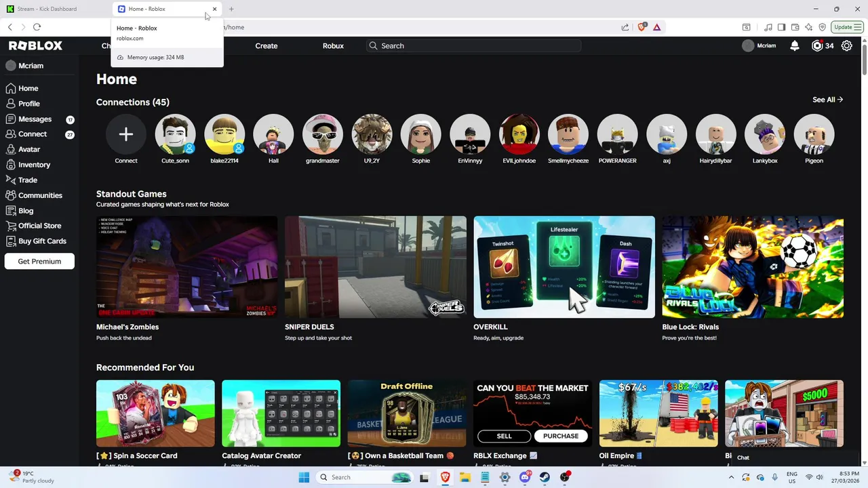Open File Explorer in the taskbar
Viewport: 868px width, 488px height.
click(x=465, y=477)
